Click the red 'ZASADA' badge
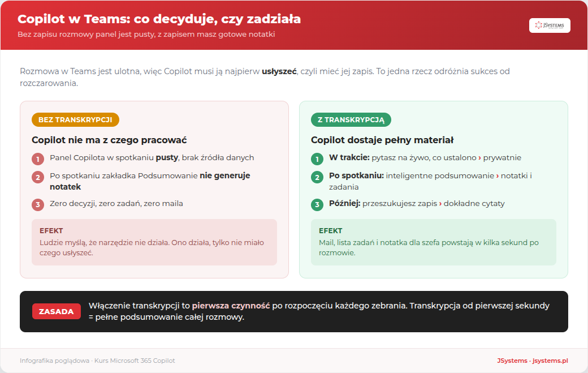The image size is (588, 373). coord(56,311)
